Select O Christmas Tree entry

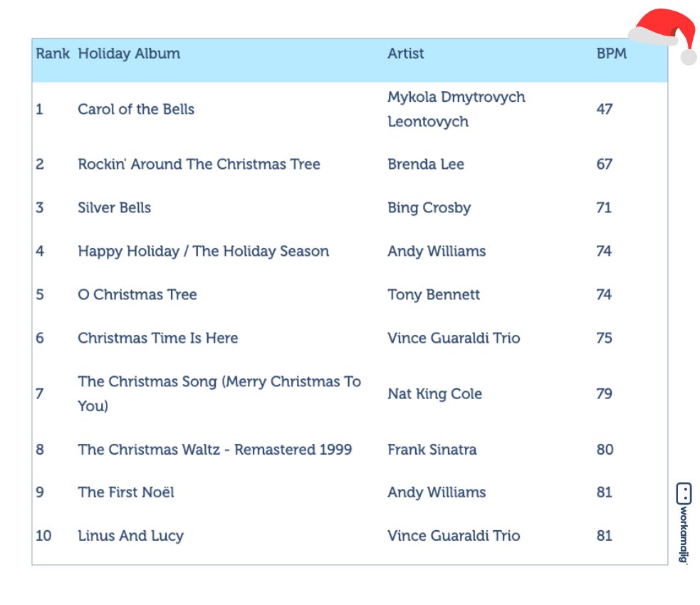(137, 294)
